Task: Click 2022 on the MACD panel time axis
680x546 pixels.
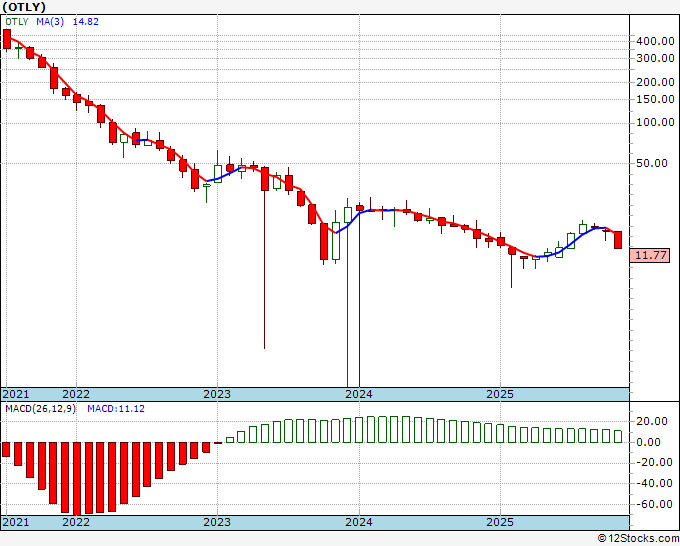Action: [x=76, y=522]
